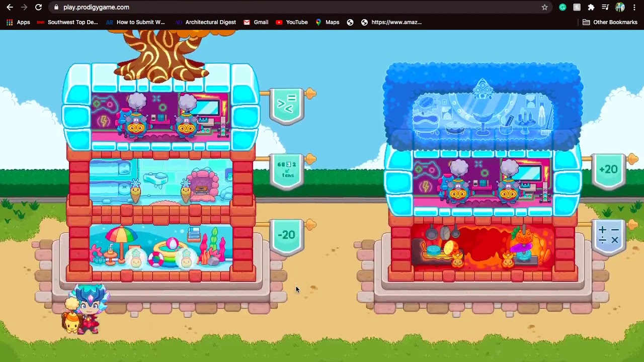
Task: Expand the Other Bookmarks folder
Action: click(x=610, y=22)
